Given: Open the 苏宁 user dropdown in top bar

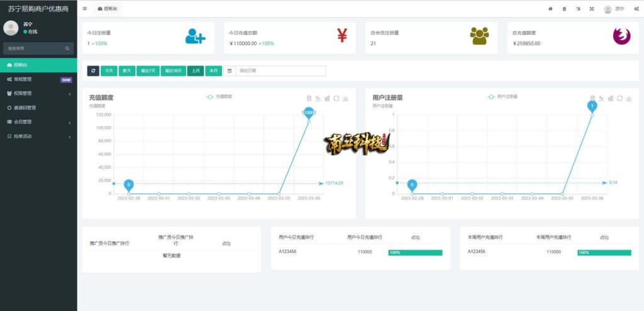Looking at the screenshot, I should coord(614,9).
